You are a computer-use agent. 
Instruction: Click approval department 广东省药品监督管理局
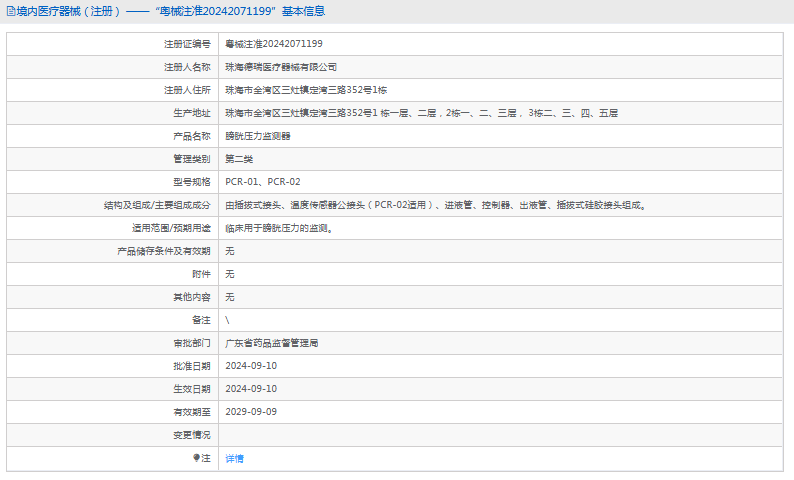coord(272,343)
